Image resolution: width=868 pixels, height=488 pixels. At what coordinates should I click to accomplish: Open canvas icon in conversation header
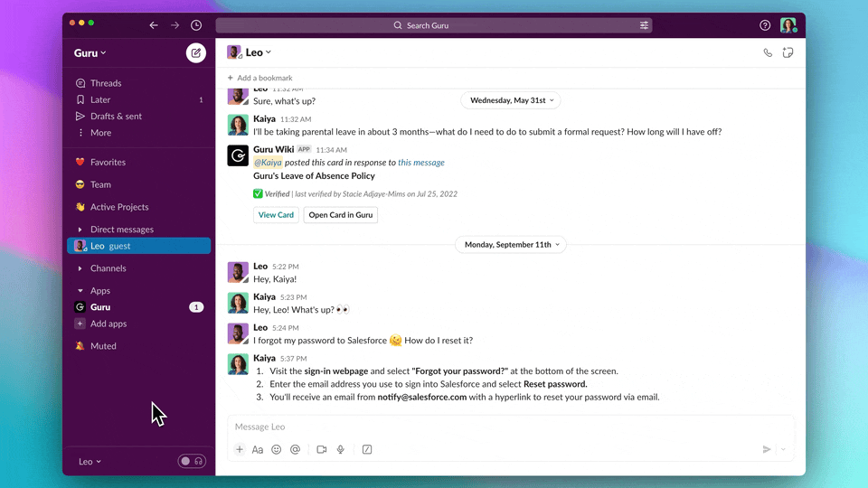click(788, 53)
